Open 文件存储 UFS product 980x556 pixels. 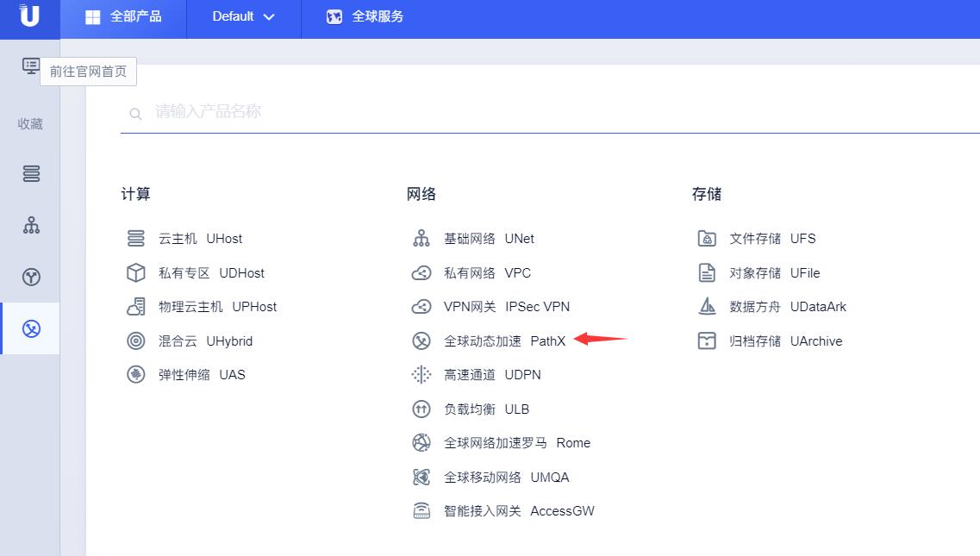pos(772,238)
